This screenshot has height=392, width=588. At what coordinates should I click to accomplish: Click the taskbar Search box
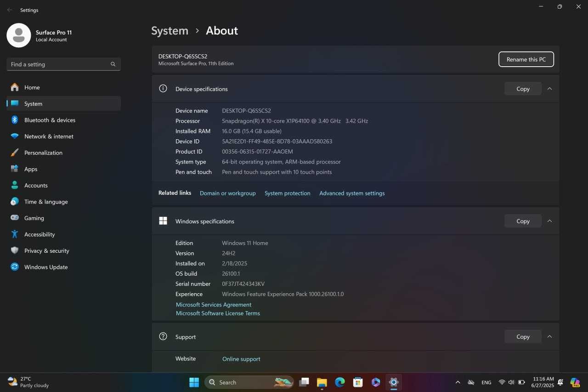(x=249, y=382)
